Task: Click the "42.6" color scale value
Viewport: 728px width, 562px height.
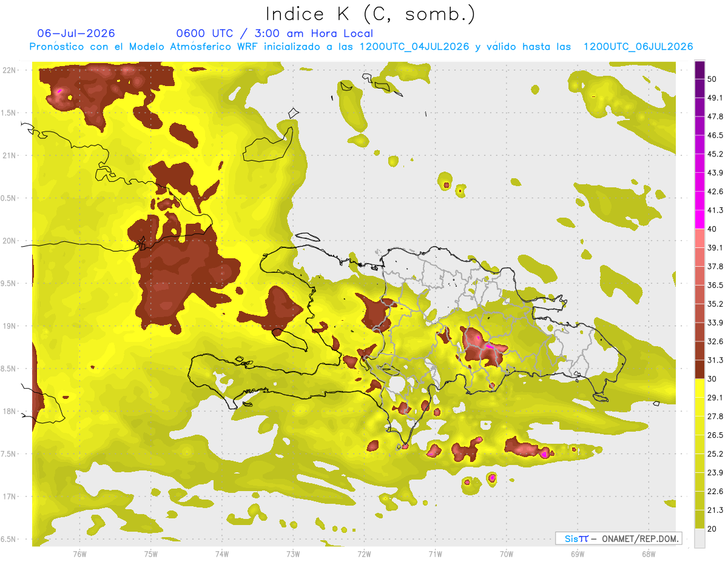Action: tap(715, 192)
